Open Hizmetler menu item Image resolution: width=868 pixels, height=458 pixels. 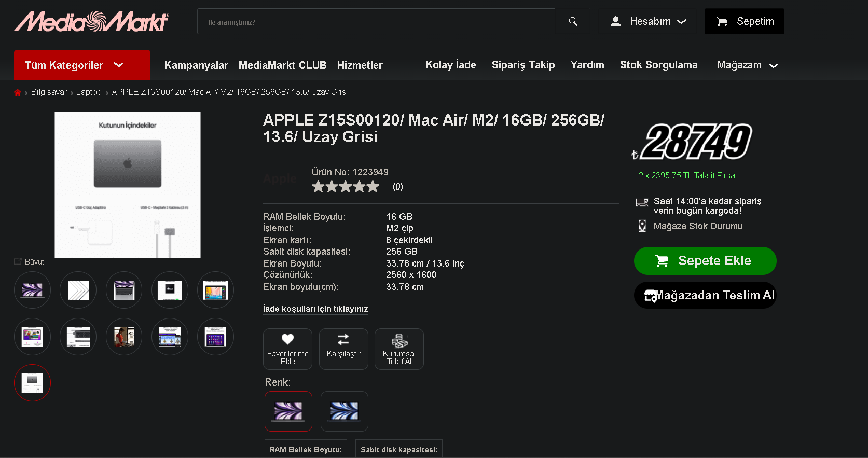[360, 65]
